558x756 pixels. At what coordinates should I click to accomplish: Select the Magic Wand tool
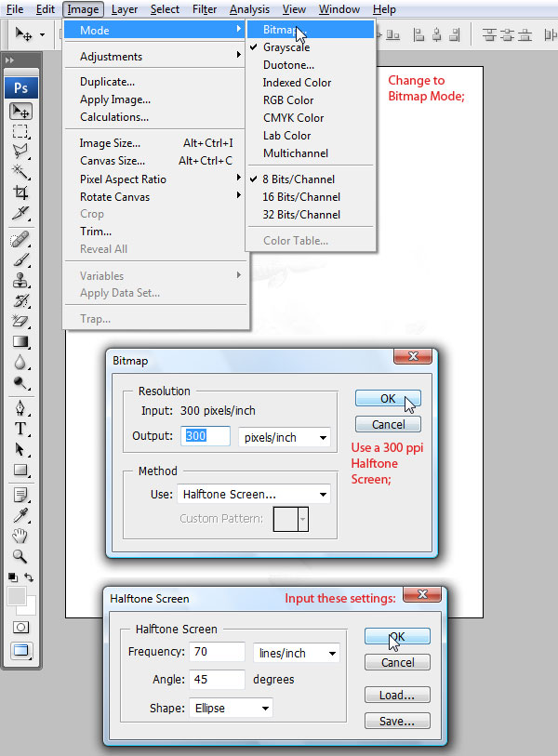coord(20,172)
